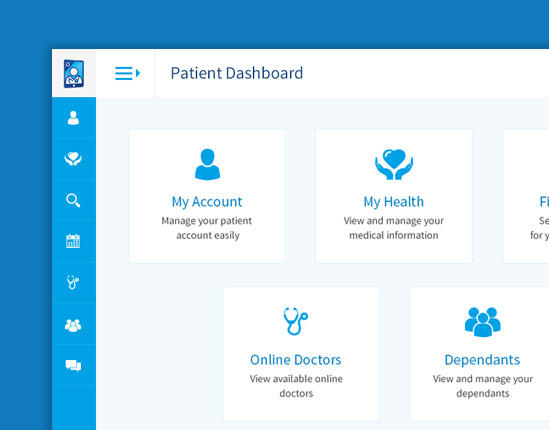Viewport: 549px width, 430px height.
Task: Open the account person icon in the sidebar
Action: pos(73,118)
